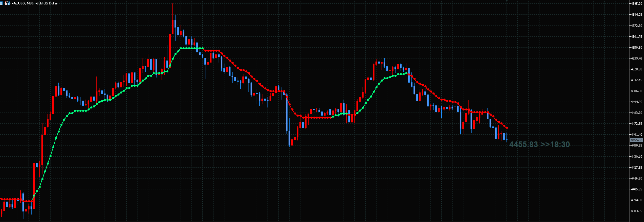Click the 4550.60 price scale label

pyautogui.click(x=637, y=48)
